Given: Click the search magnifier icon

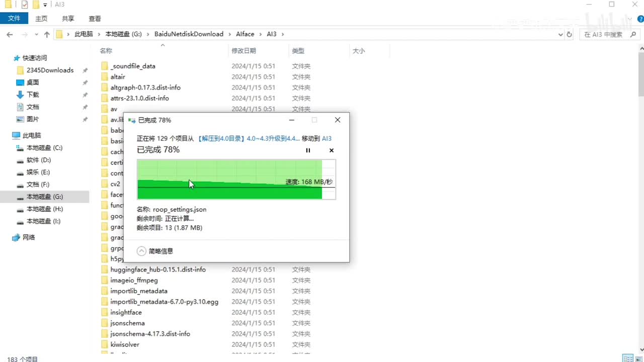Looking at the screenshot, I should pos(632,34).
